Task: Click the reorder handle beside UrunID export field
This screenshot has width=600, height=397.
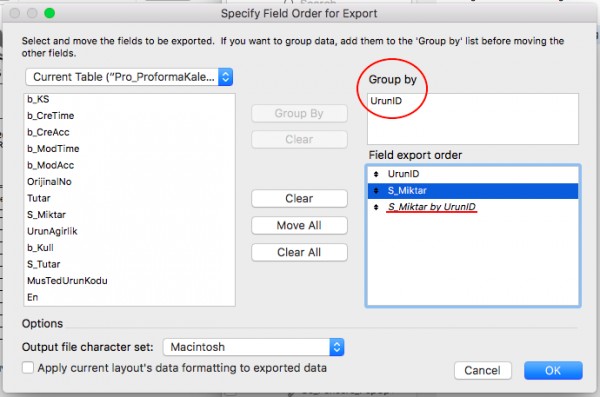Action: pyautogui.click(x=376, y=174)
